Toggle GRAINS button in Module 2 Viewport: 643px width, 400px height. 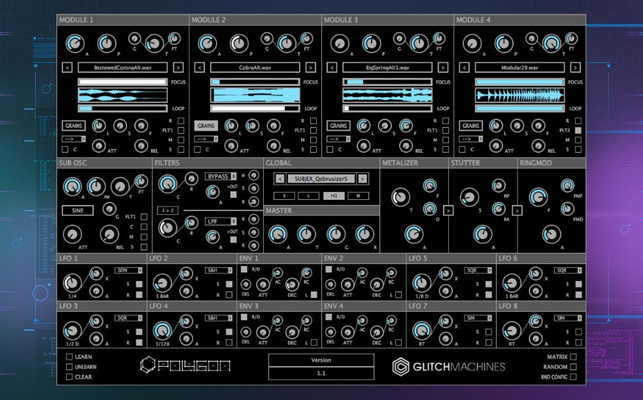pos(206,126)
